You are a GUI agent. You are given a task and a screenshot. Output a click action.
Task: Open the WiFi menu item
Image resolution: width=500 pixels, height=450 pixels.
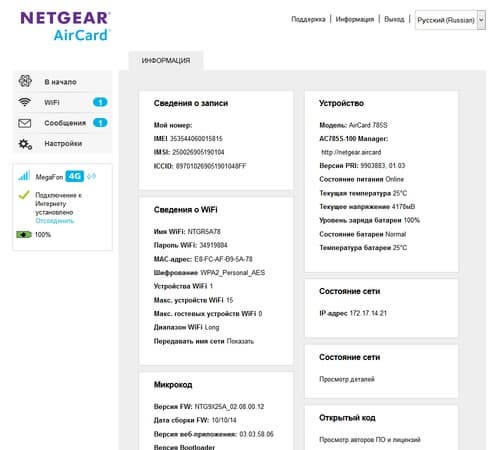click(63, 102)
